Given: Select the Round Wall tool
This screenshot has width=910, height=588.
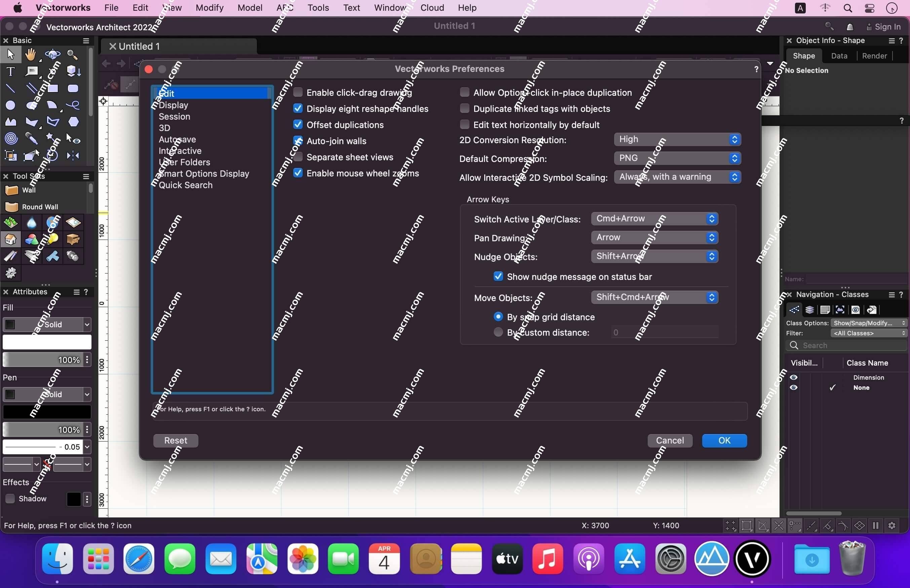Looking at the screenshot, I should pos(40,207).
